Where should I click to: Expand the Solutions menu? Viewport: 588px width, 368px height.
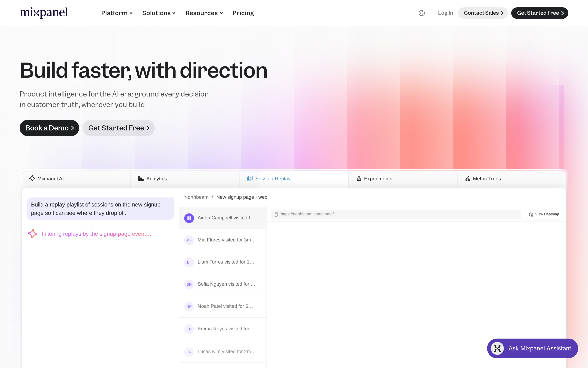[x=159, y=13]
